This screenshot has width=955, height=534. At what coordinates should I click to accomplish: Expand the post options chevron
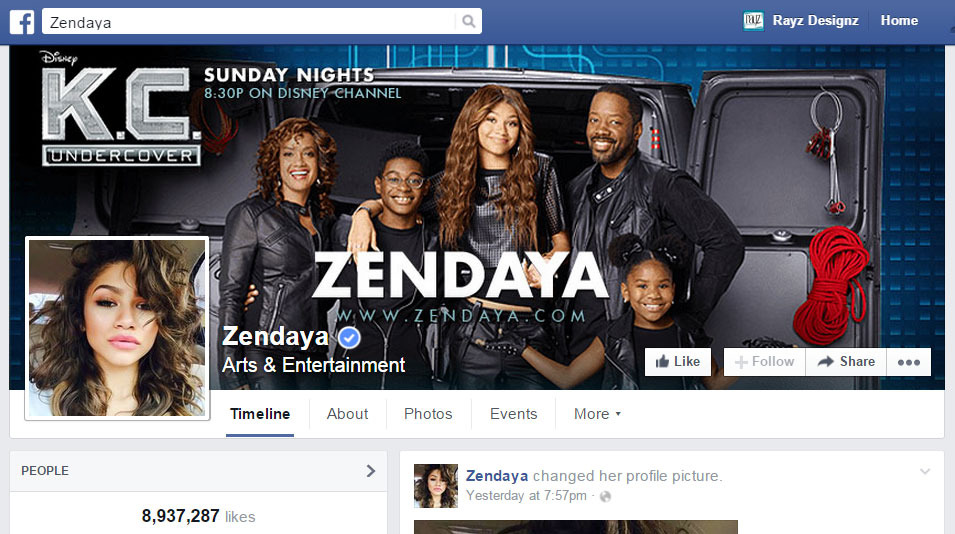[925, 471]
